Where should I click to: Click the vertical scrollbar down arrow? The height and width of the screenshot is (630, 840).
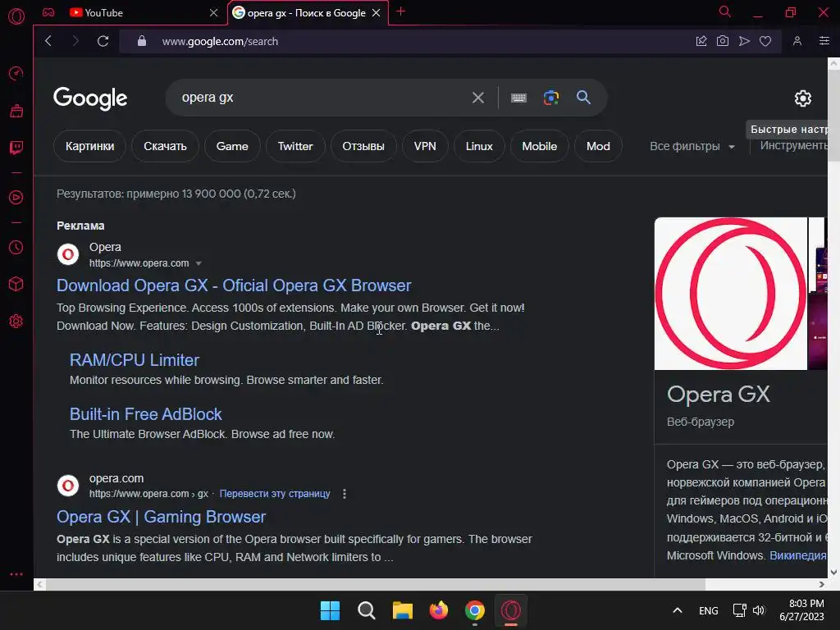(x=833, y=572)
